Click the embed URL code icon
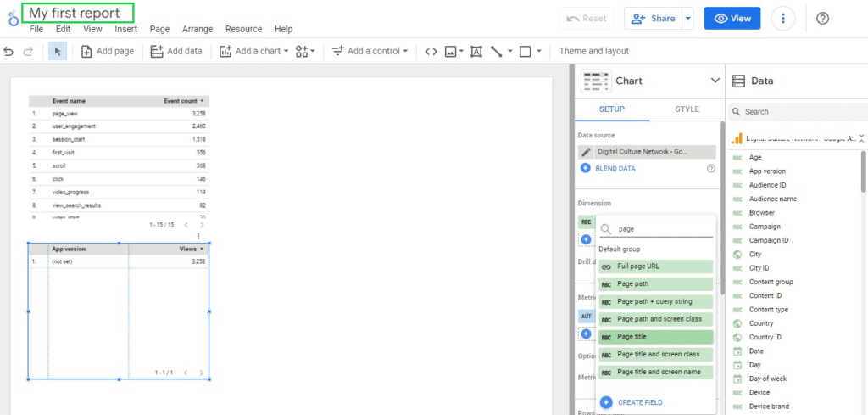Viewport: 868px width, 415px height. 431,51
